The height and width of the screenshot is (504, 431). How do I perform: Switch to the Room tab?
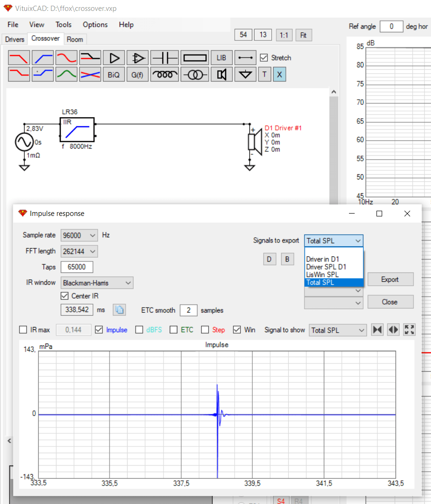point(75,39)
